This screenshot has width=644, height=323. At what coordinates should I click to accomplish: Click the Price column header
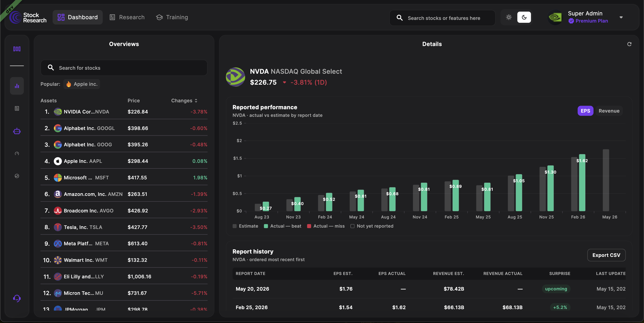133,101
